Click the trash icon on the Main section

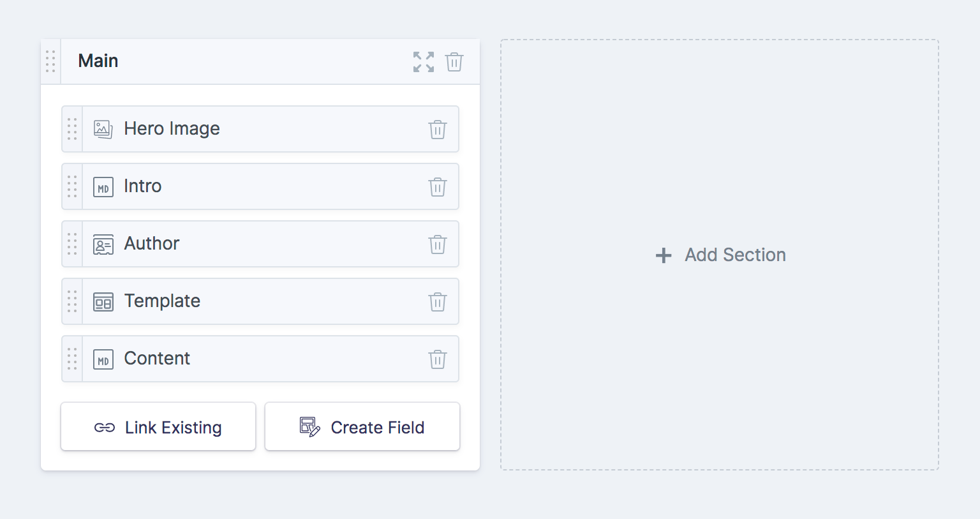pos(454,61)
